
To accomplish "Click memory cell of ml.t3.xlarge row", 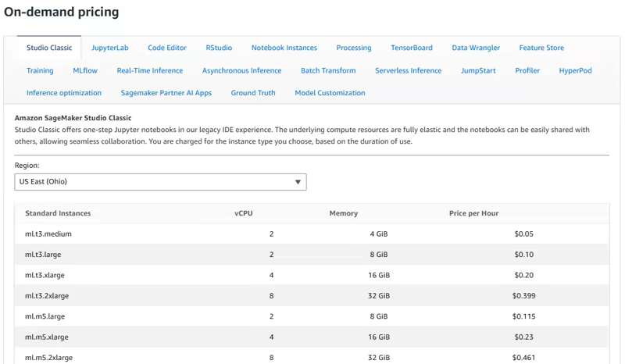I will (x=379, y=275).
